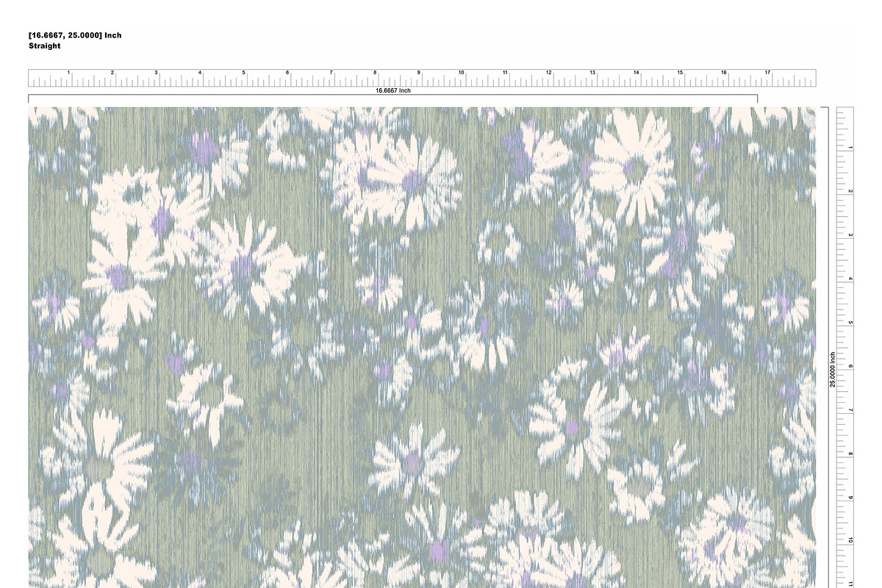Click the number 9 on vertical ruler

[850, 498]
